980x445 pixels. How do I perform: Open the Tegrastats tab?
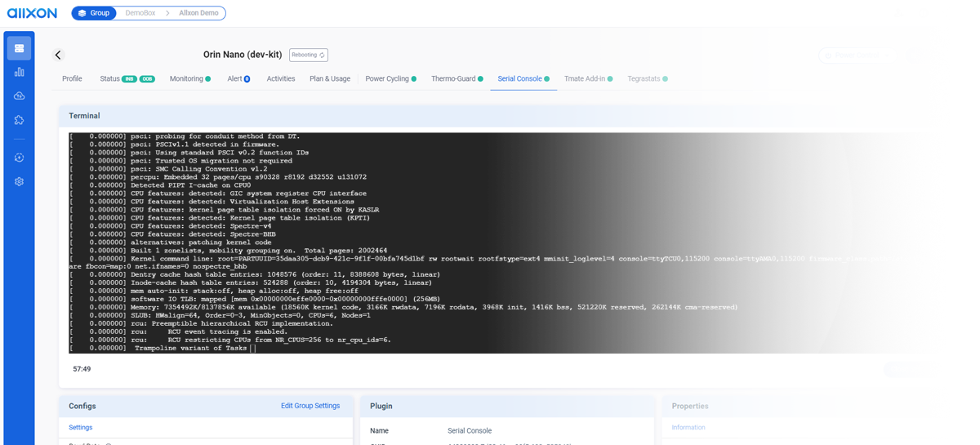coord(644,79)
